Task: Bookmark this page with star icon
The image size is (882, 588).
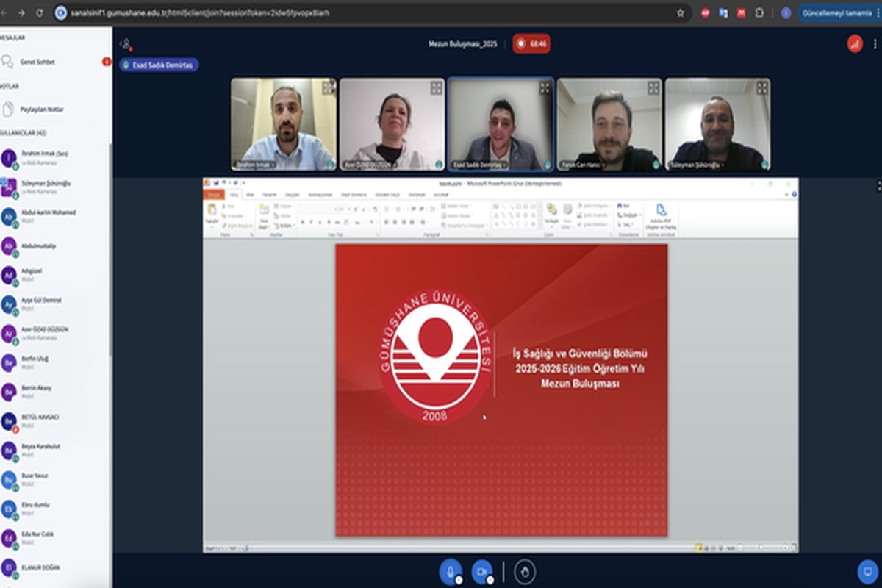Action: pos(681,12)
